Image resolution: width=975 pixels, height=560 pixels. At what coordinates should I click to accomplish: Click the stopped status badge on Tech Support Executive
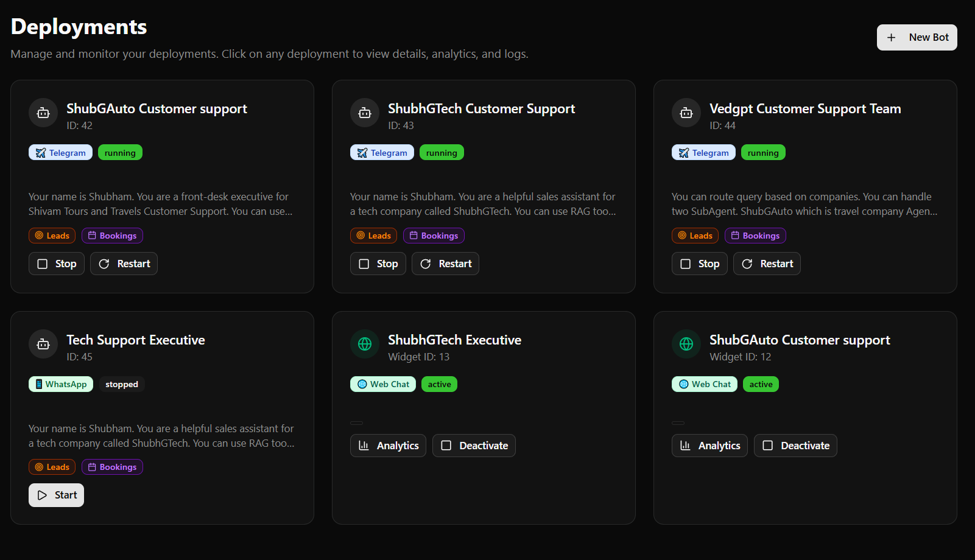point(122,384)
